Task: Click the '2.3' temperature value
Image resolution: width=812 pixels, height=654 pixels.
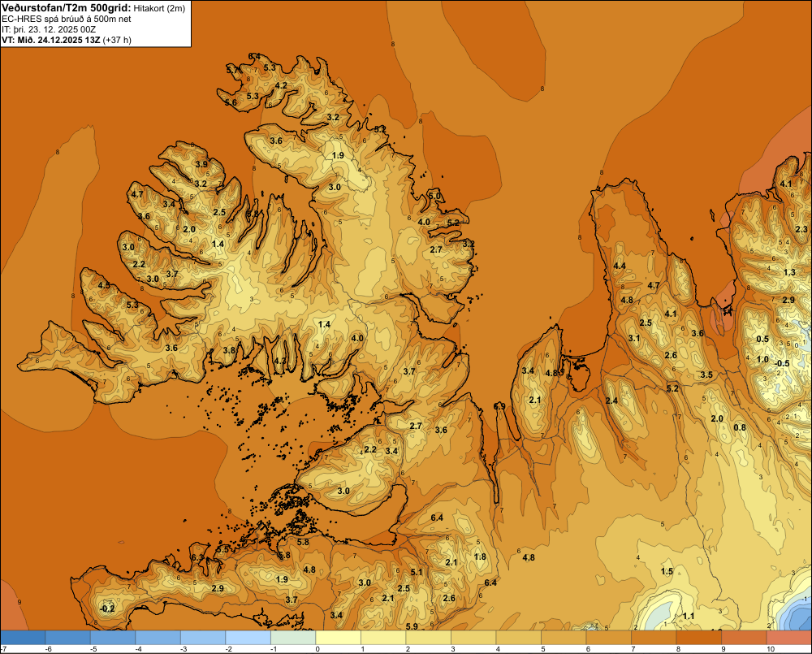Action: (x=801, y=229)
